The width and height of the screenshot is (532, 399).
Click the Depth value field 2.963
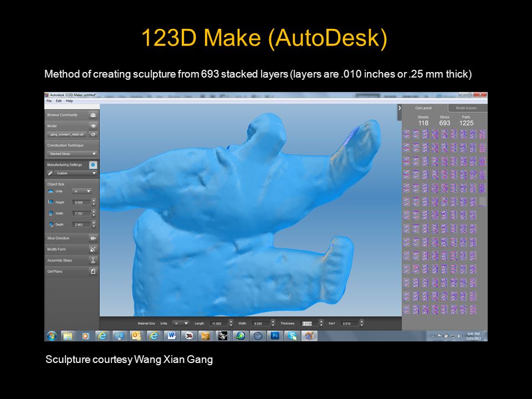tap(81, 224)
